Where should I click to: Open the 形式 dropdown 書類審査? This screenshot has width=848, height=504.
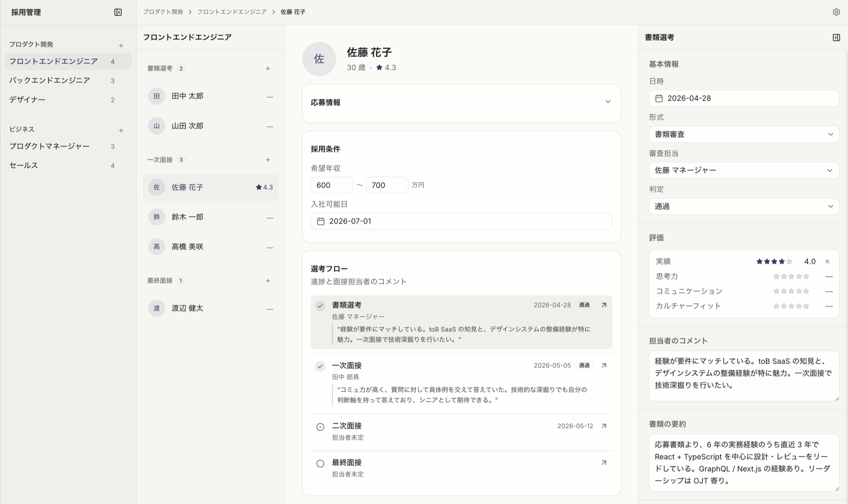click(x=744, y=134)
